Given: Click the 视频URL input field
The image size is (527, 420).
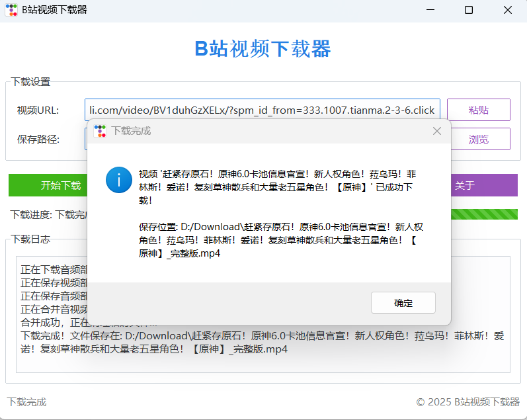Looking at the screenshot, I should (x=262, y=110).
